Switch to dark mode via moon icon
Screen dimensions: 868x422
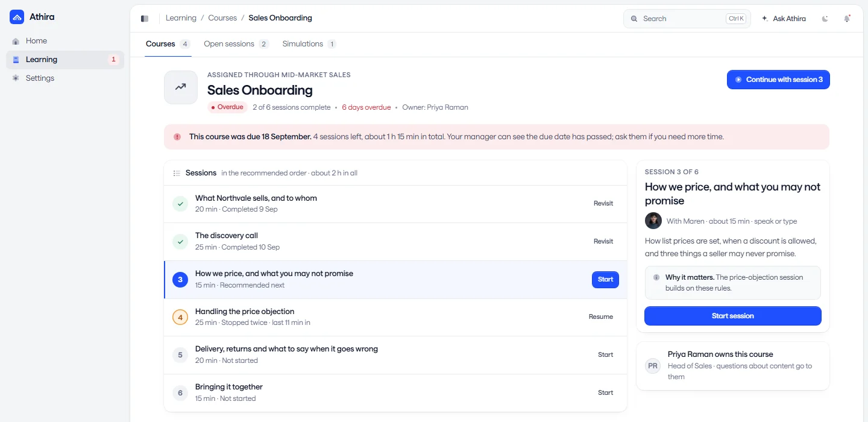tap(825, 19)
